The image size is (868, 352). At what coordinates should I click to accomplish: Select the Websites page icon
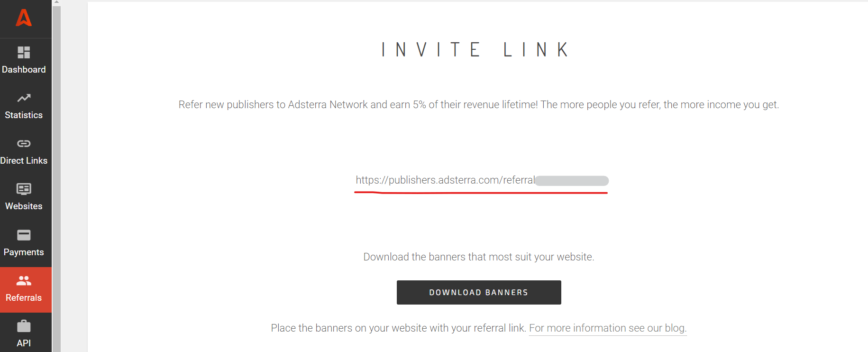[x=23, y=189]
